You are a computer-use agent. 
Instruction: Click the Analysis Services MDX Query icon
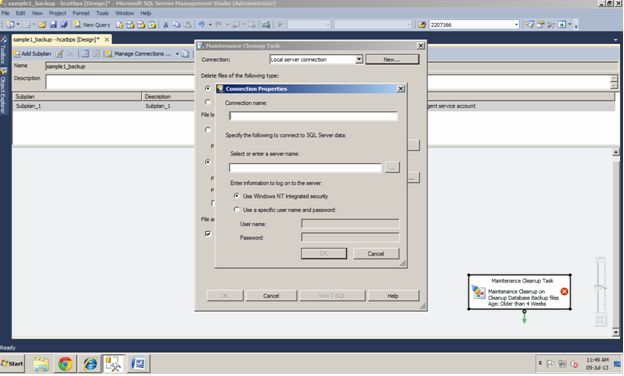[130, 25]
